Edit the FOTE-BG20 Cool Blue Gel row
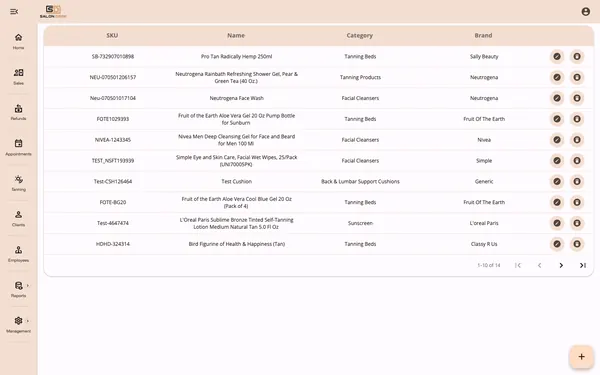This screenshot has width=600, height=375. coord(557,202)
